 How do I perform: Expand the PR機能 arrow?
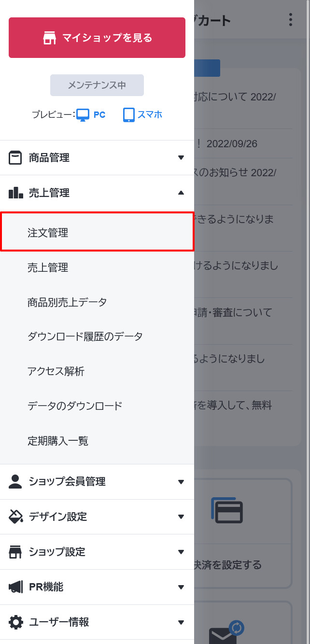tap(181, 587)
